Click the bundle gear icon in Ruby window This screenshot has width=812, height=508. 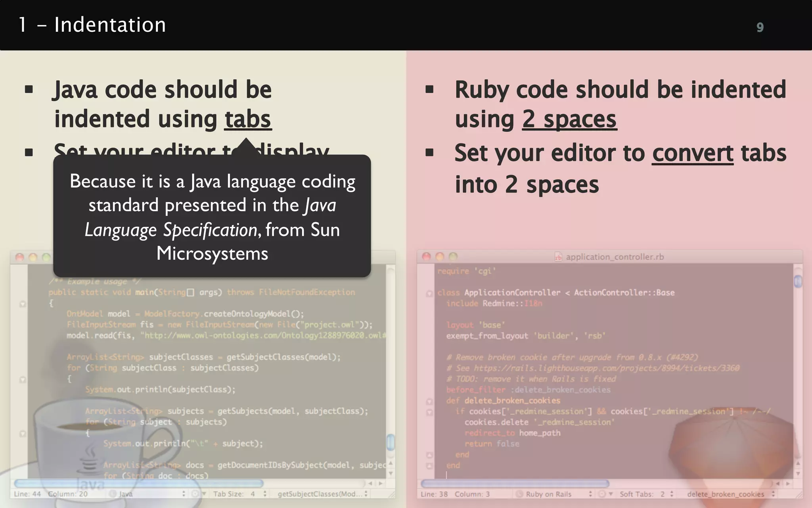tap(602, 494)
